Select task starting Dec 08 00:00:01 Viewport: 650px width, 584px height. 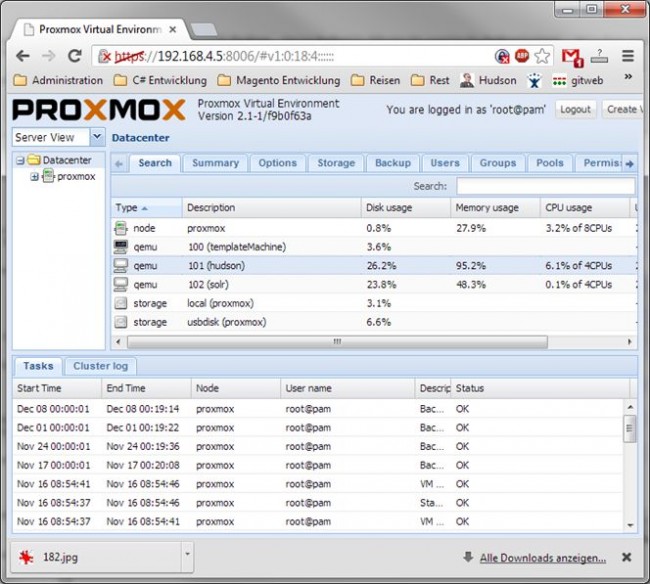click(x=318, y=409)
